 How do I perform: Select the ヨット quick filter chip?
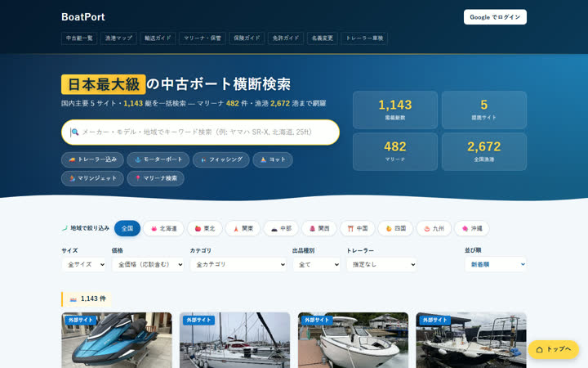pyautogui.click(x=273, y=159)
